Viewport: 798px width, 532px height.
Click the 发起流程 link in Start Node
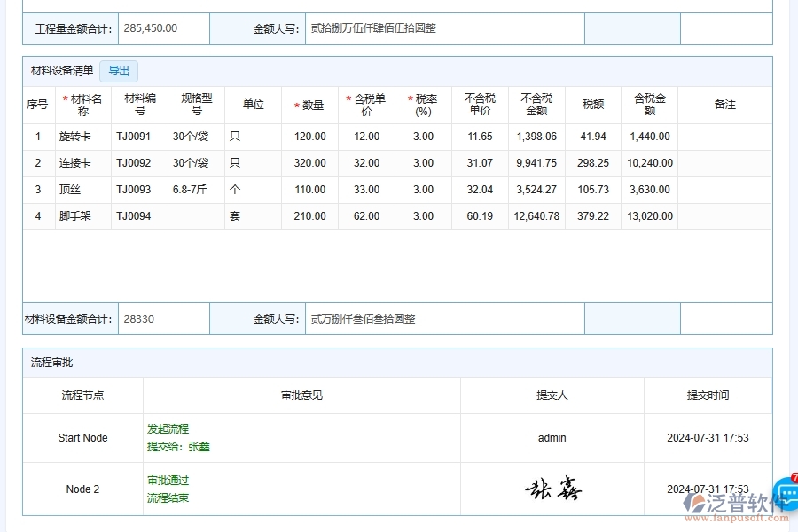pyautogui.click(x=168, y=428)
